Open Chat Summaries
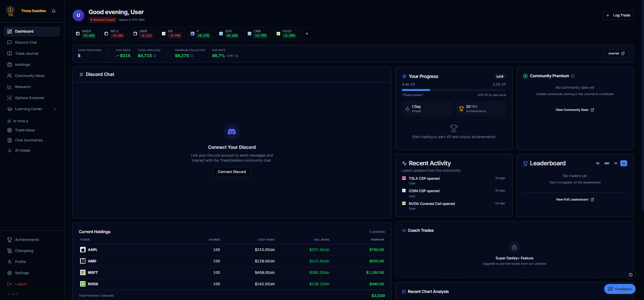Viewport: 644px width, 300px height. point(32,140)
